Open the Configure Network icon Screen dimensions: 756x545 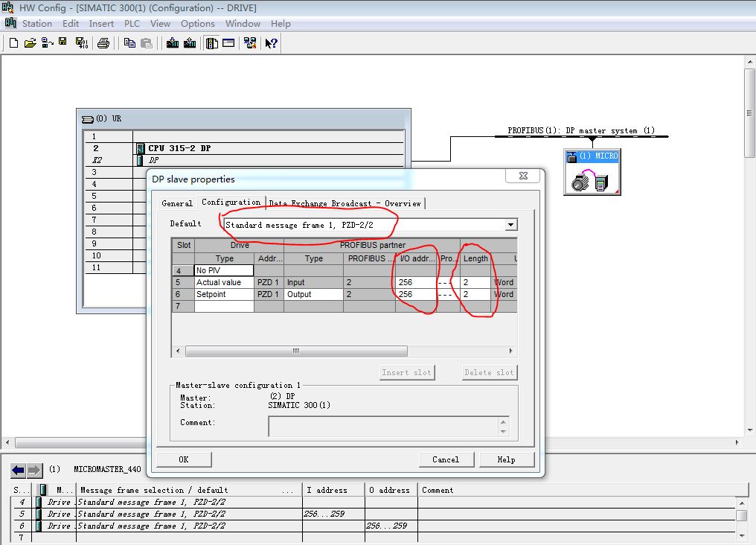pyautogui.click(x=250, y=43)
